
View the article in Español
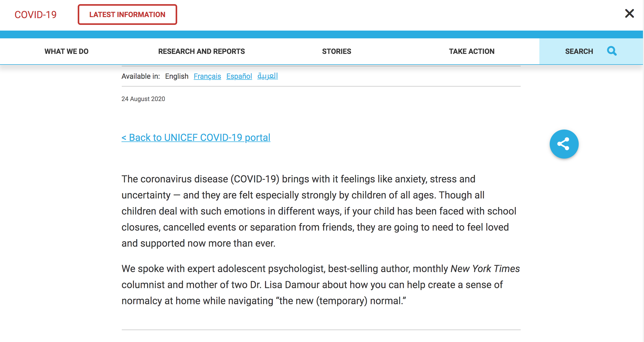point(239,76)
